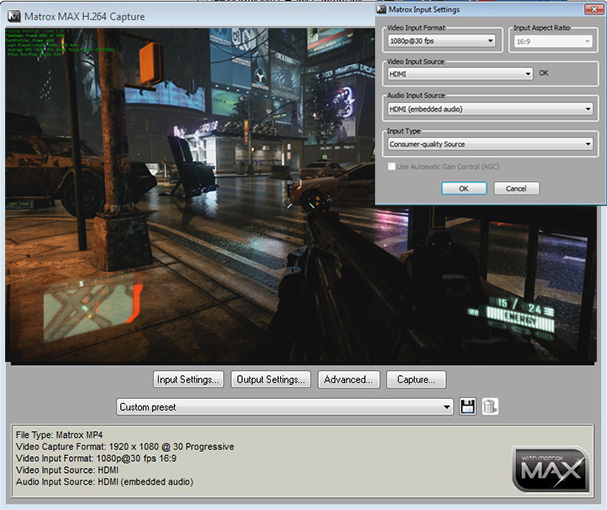Open the Input Aspect Ratio dropdown

coord(553,41)
